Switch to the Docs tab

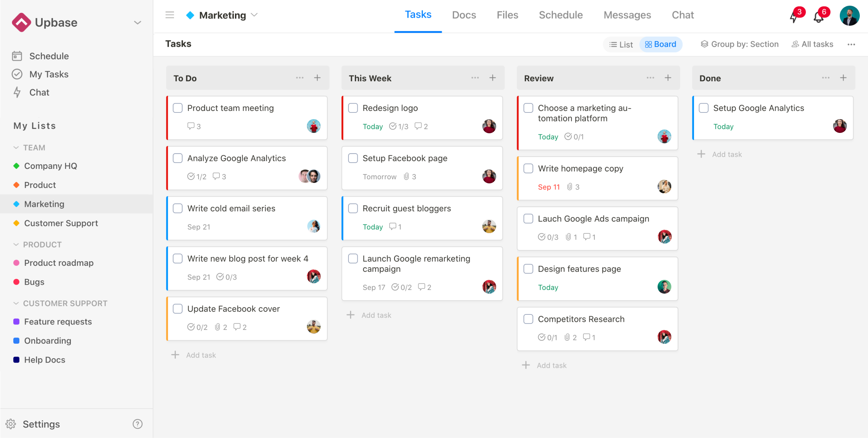pyautogui.click(x=464, y=15)
